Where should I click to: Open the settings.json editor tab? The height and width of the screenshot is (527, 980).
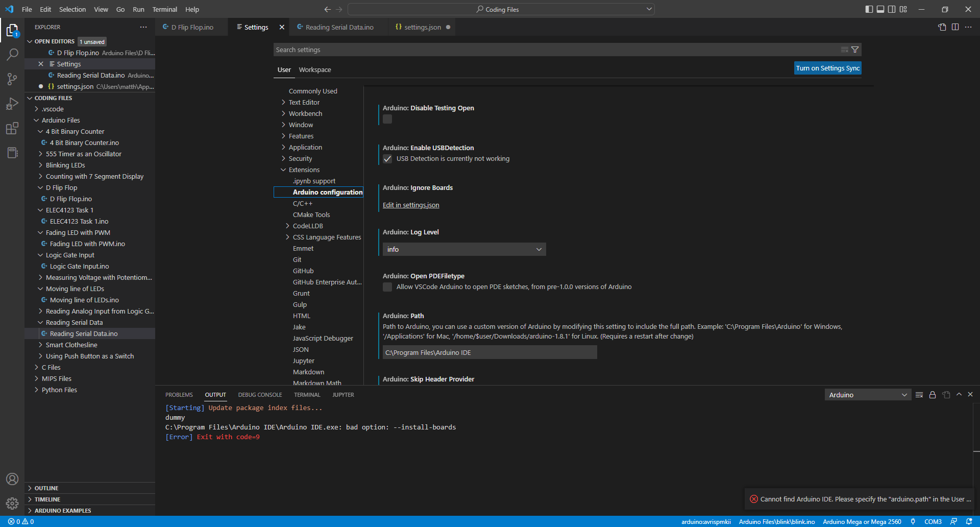[422, 27]
